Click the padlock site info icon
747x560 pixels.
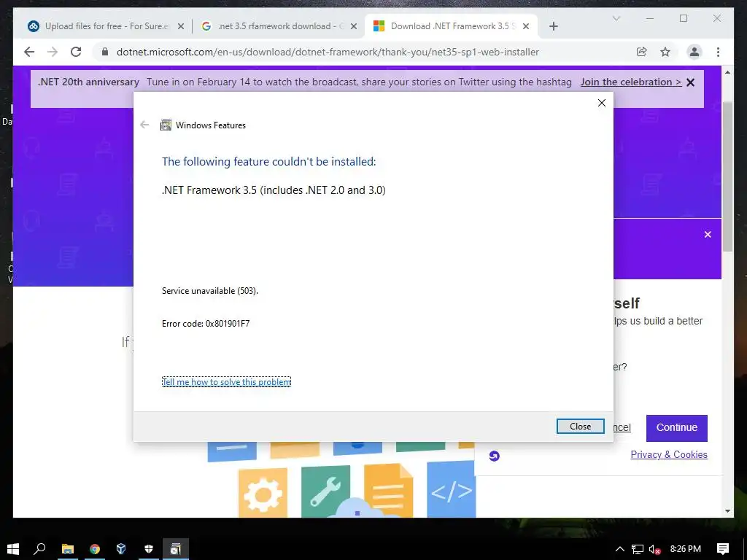coord(105,52)
